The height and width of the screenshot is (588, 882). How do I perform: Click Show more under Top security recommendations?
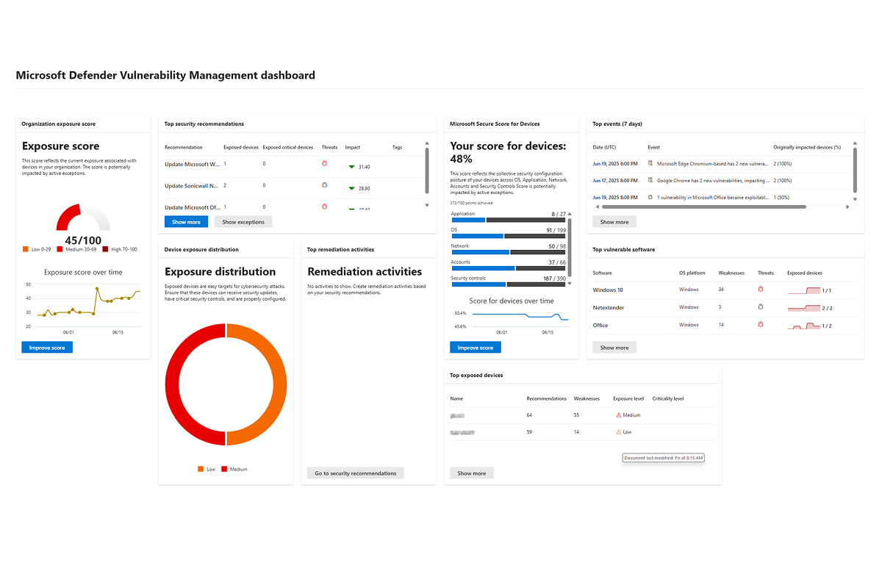coord(186,222)
